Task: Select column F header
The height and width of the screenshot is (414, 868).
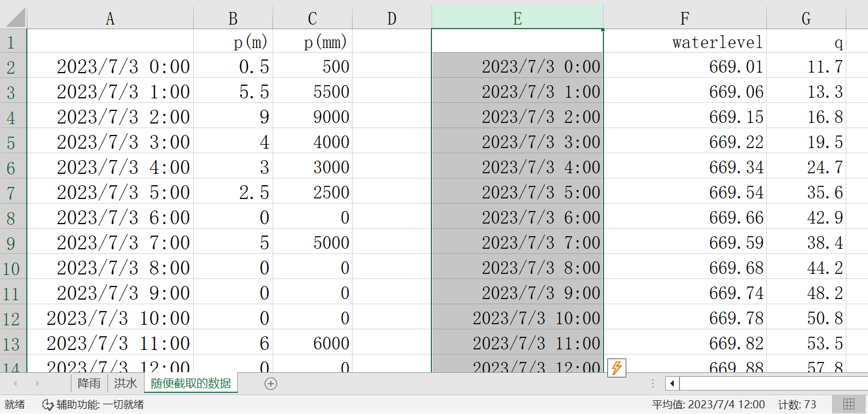Action: point(685,18)
